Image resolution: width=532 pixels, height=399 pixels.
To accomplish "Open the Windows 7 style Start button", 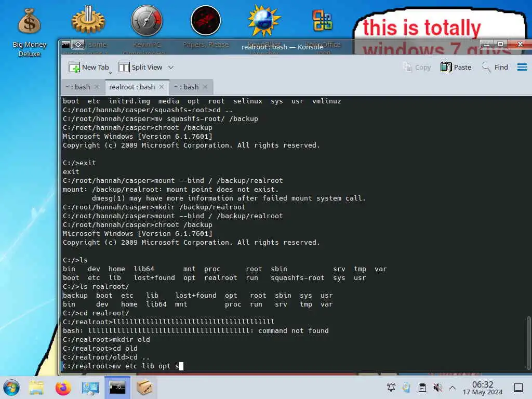I will [x=11, y=388].
